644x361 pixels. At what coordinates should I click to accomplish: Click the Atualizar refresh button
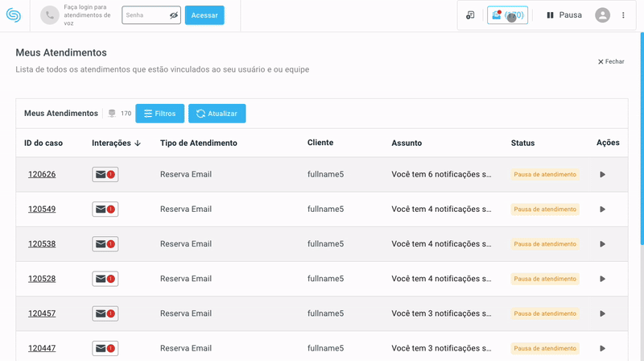pyautogui.click(x=217, y=114)
